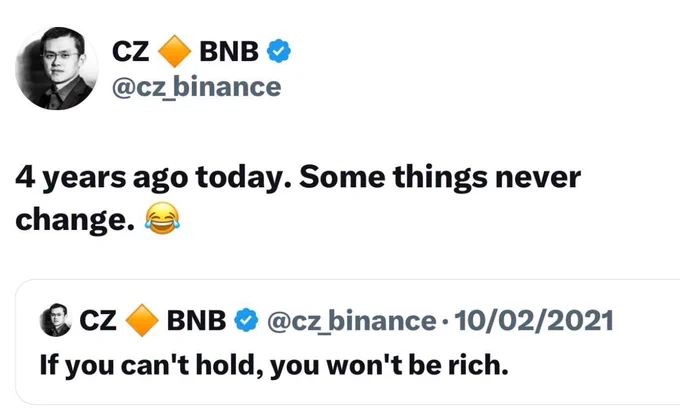
Task: Open the small avatar in the quoted tweet
Action: point(56,320)
